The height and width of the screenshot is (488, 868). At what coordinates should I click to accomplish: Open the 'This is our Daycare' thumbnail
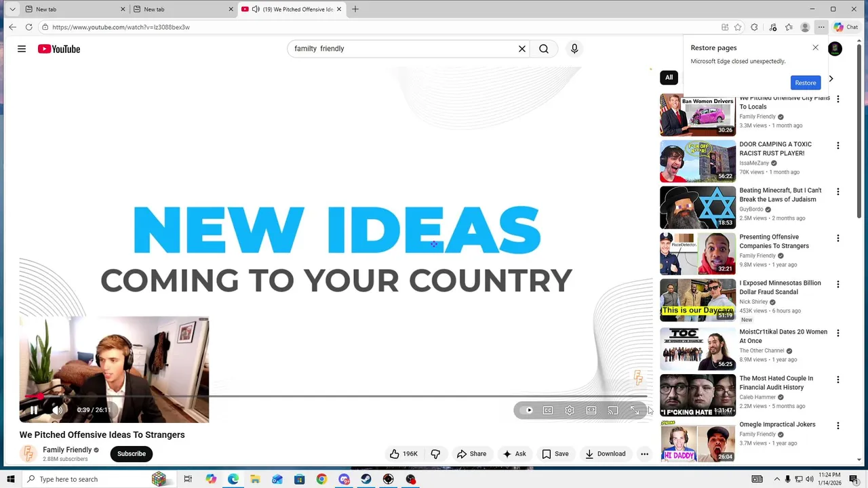[x=698, y=300]
